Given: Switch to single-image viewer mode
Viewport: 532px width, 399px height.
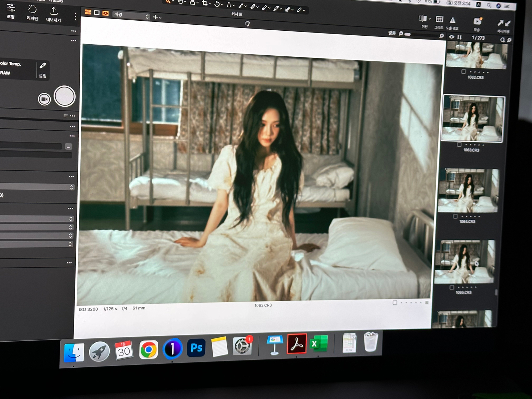Looking at the screenshot, I should tap(97, 12).
